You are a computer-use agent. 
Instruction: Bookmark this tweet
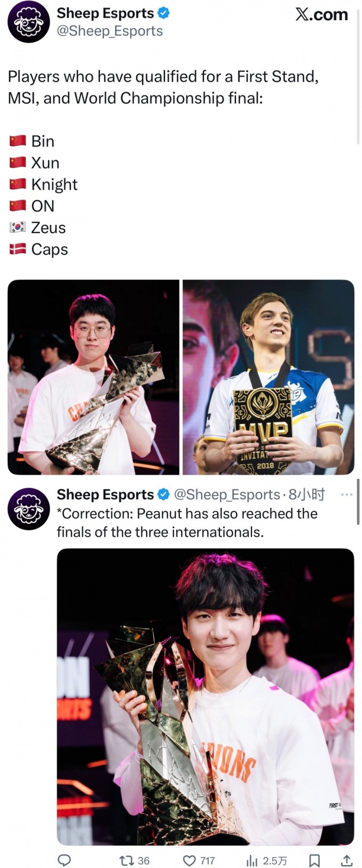coord(314,860)
